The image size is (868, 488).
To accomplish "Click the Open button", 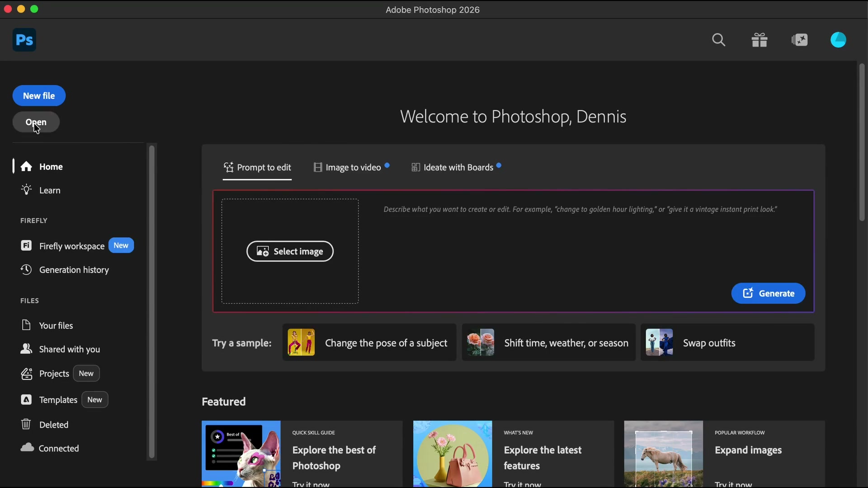I will (x=36, y=122).
